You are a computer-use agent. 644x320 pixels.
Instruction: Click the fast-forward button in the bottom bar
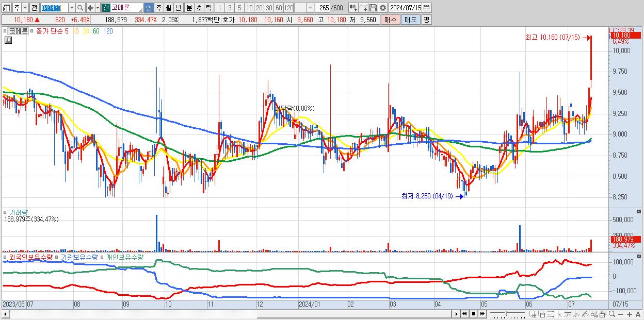coord(482,314)
